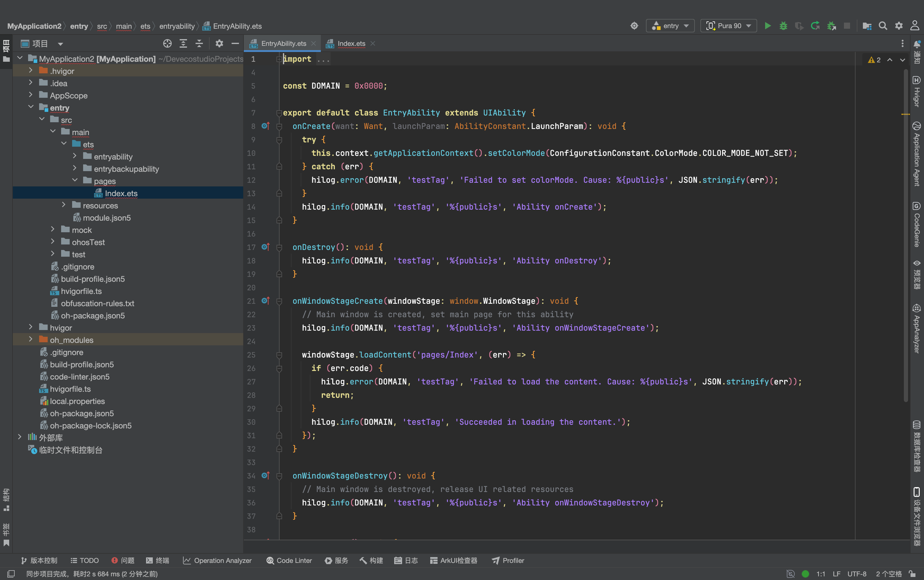Open the Code Linter tab
Viewport: 924px width, 580px height.
tap(289, 560)
